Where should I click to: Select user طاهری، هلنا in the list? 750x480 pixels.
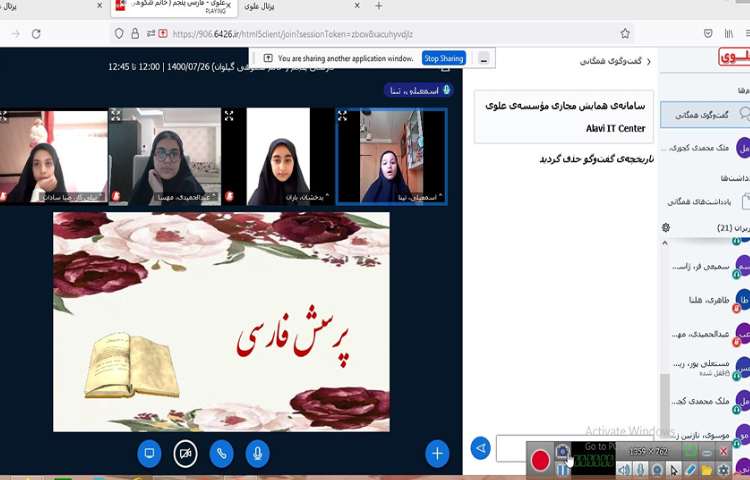pos(709,300)
